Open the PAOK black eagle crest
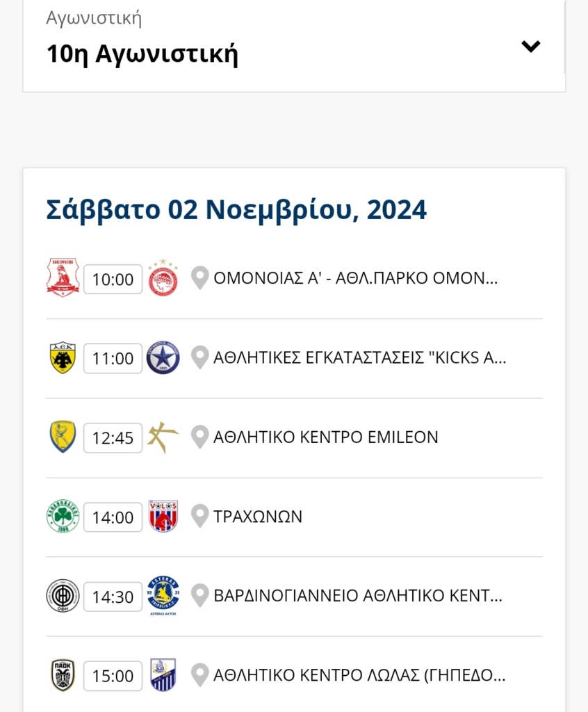The width and height of the screenshot is (588, 712). click(63, 675)
